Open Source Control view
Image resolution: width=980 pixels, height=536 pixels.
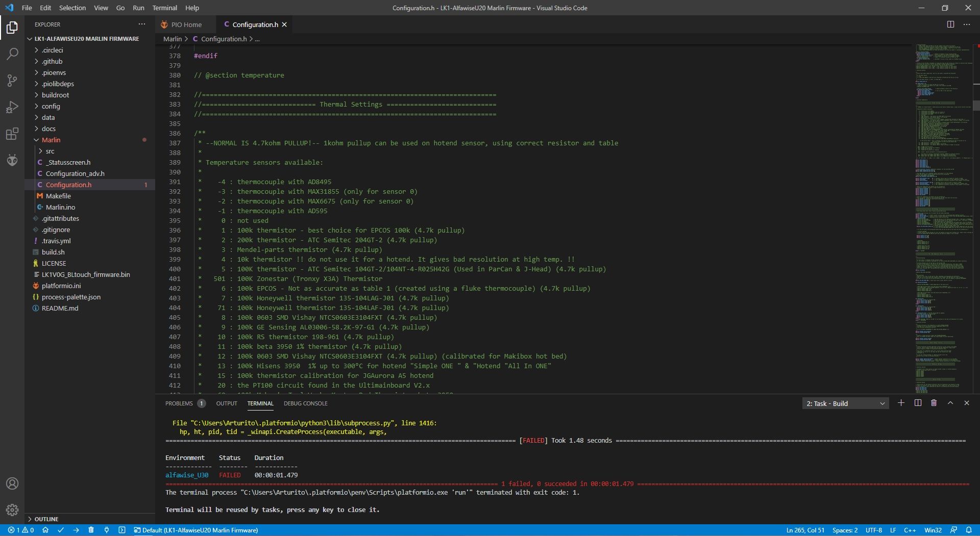pos(12,80)
